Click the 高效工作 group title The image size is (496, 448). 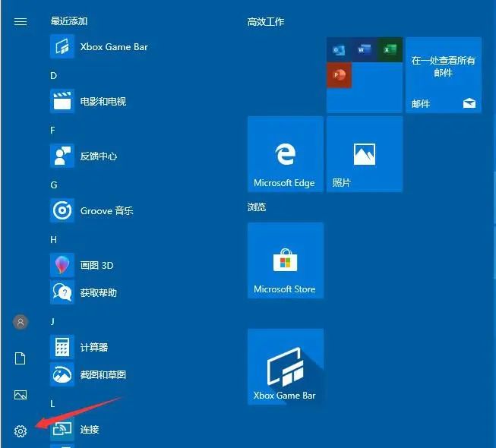(x=266, y=22)
